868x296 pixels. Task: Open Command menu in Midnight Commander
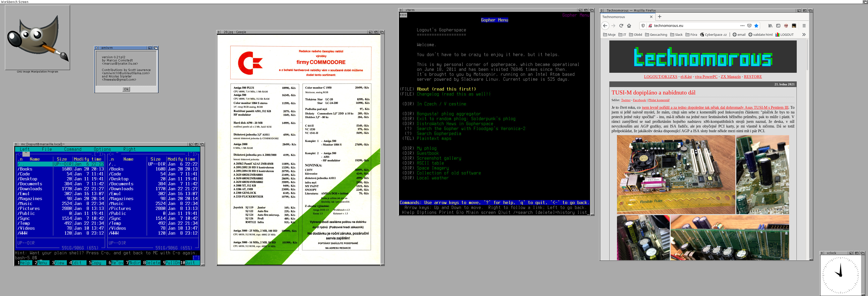tap(73, 149)
